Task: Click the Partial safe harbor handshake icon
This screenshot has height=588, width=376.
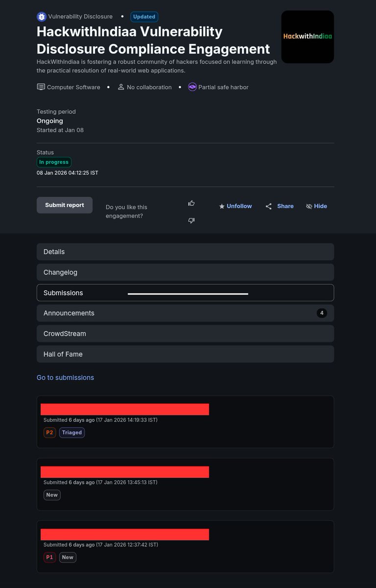Action: tap(192, 87)
